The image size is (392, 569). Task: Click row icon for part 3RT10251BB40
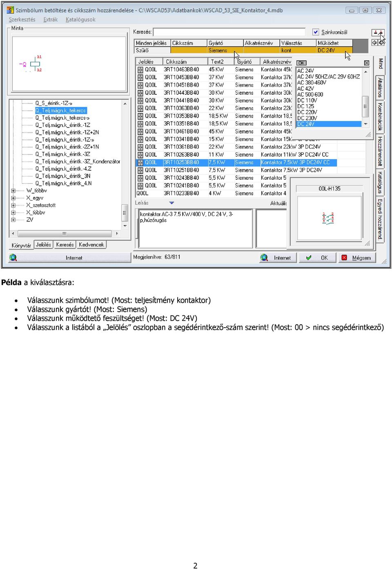140,171
